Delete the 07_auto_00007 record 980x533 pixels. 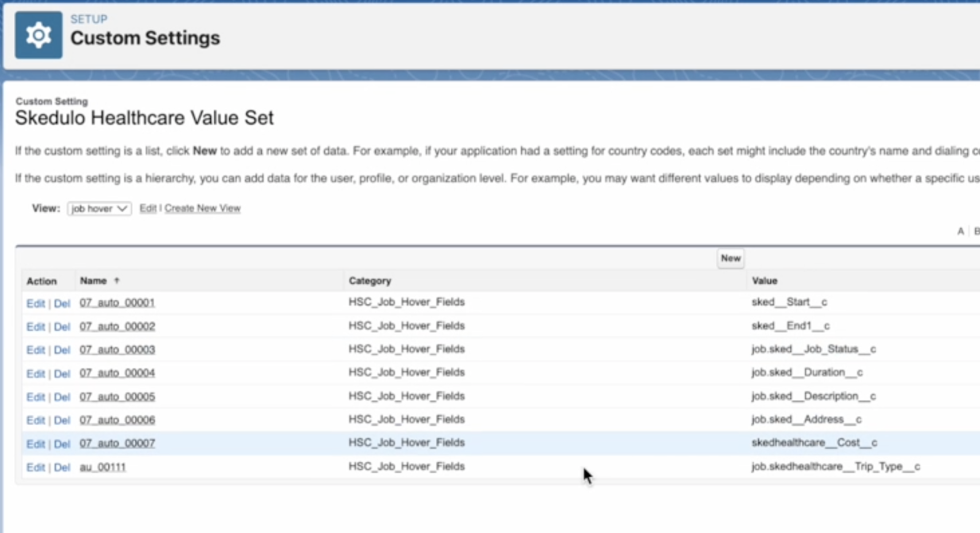(62, 444)
